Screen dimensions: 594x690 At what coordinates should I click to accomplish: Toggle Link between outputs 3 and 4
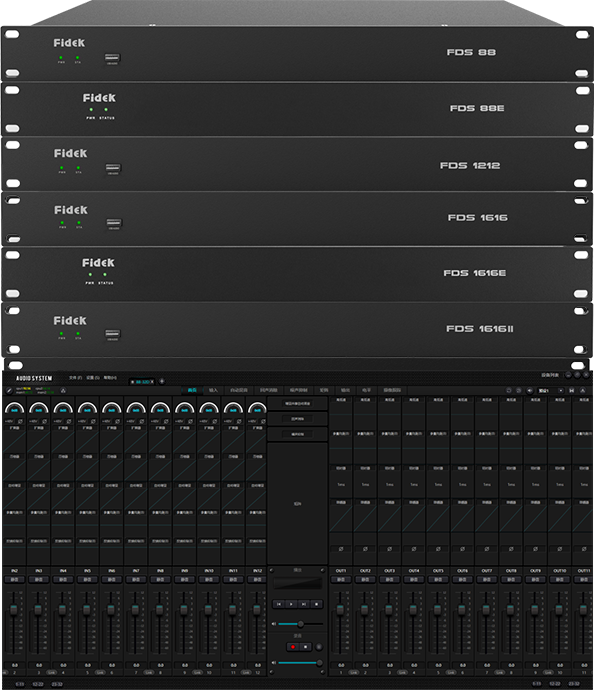402,672
